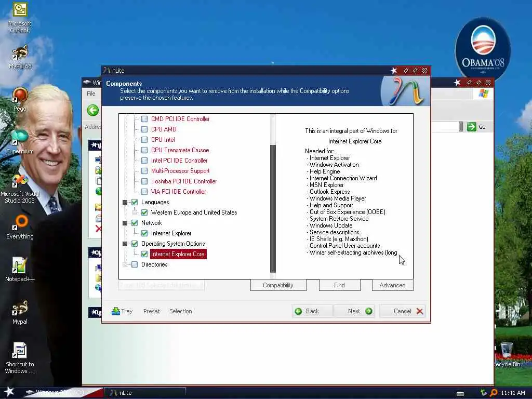
Task: Click the Find button
Action: point(339,285)
